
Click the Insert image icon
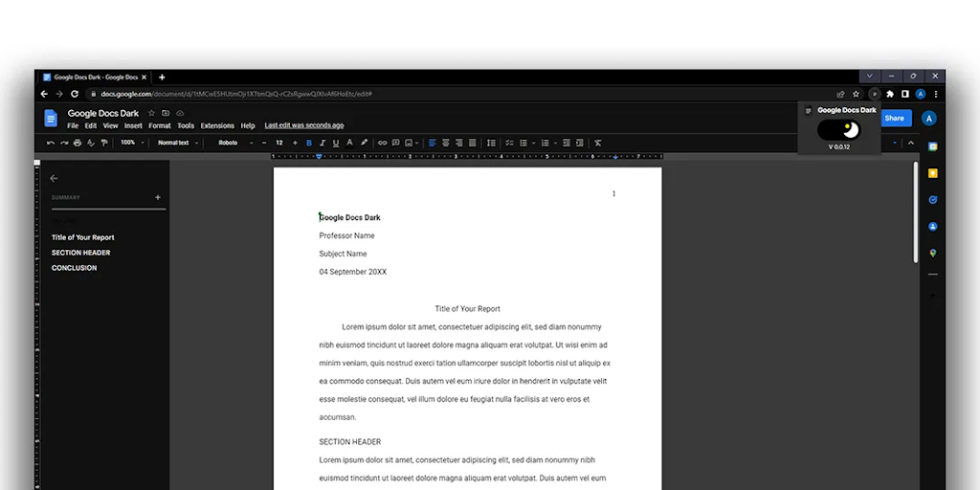tap(409, 143)
